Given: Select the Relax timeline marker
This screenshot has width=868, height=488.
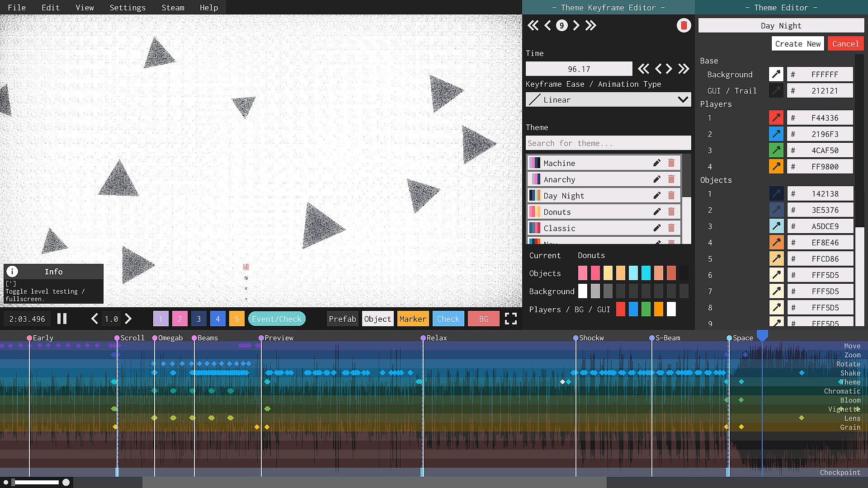Looking at the screenshot, I should (x=424, y=338).
